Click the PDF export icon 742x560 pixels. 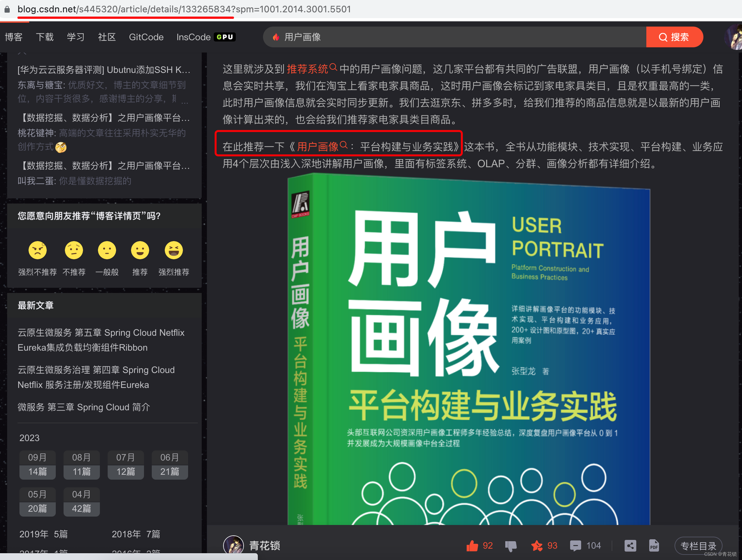coord(654,546)
